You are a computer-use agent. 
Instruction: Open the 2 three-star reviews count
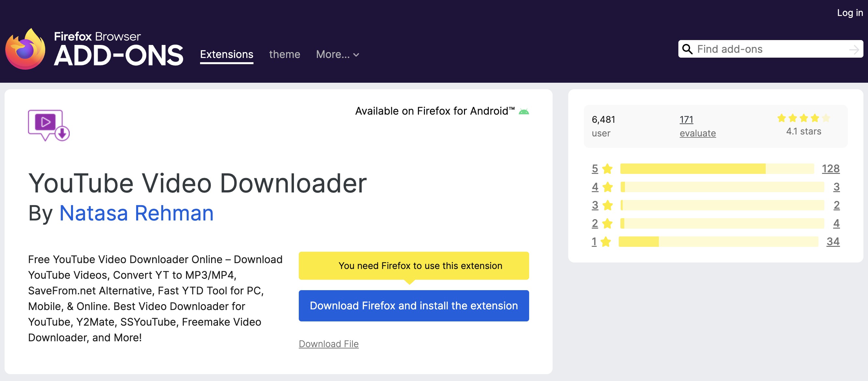(x=836, y=205)
